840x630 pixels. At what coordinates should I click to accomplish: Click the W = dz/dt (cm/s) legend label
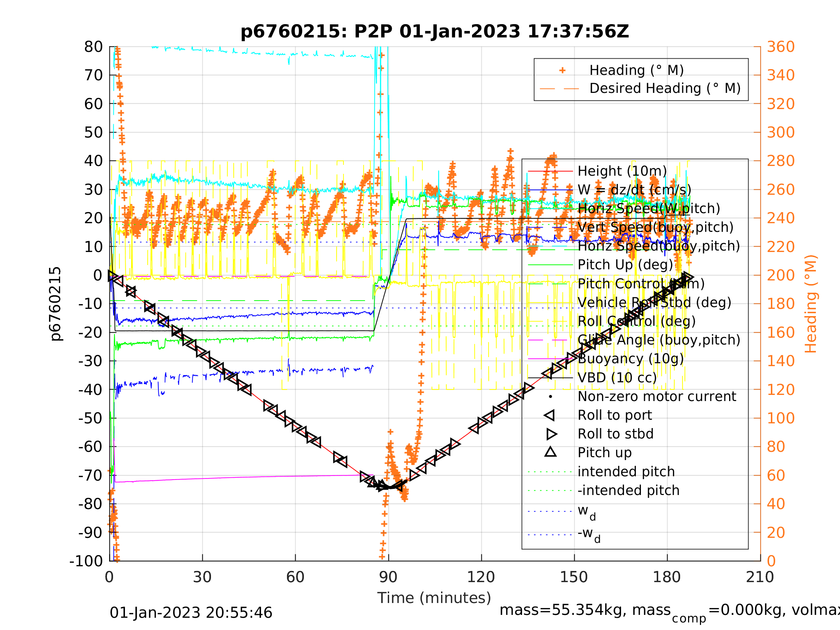[x=634, y=189]
